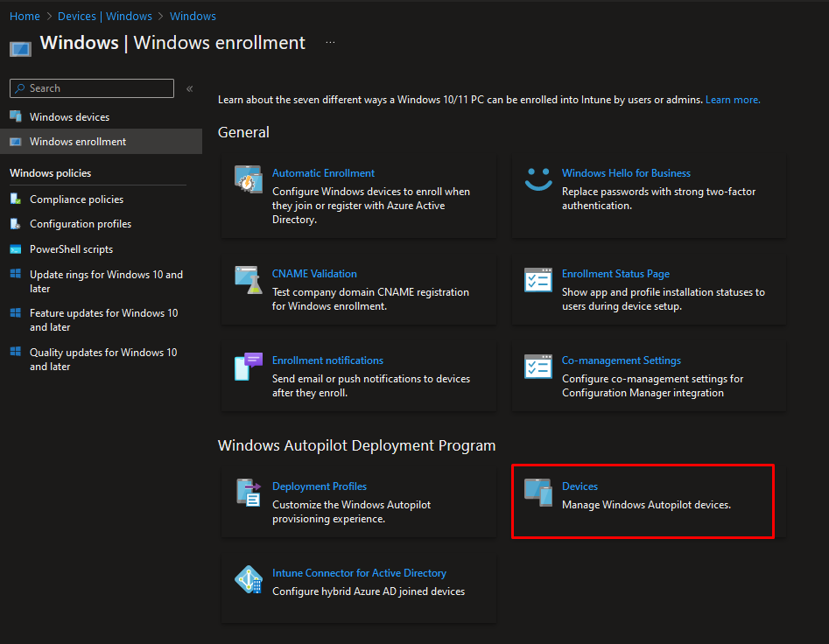This screenshot has width=829, height=644.
Task: Click the page header Windows enrollment icon
Action: click(x=21, y=49)
